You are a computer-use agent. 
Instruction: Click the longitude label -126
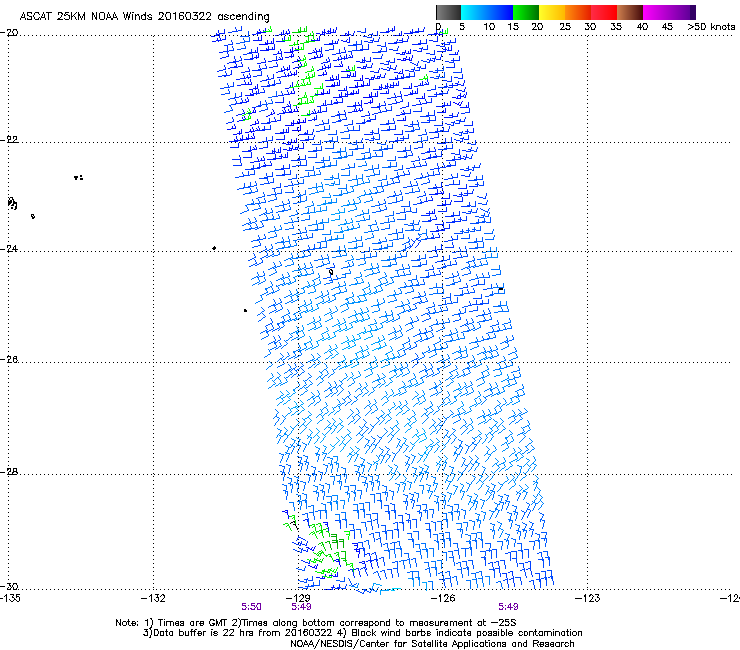pos(443,599)
